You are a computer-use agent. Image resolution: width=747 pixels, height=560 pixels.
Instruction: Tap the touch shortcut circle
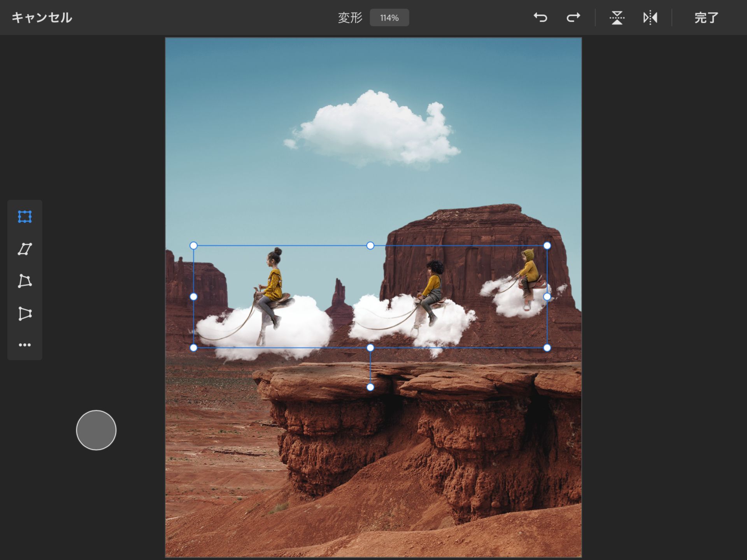point(96,430)
